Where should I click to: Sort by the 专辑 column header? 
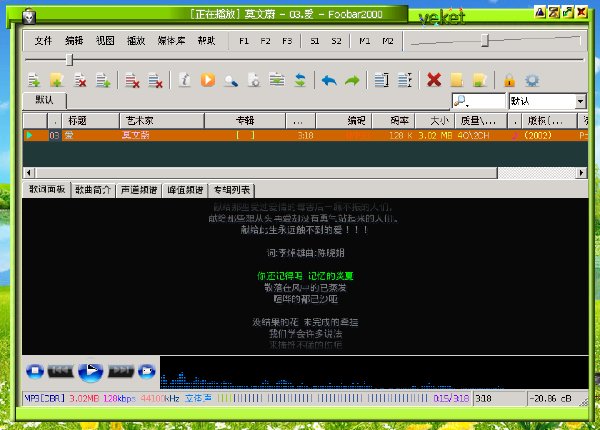pos(245,121)
